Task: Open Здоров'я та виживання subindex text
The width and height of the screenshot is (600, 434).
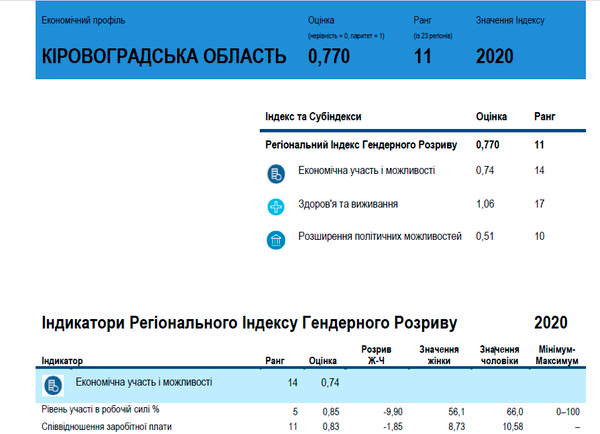Action: pos(348,205)
